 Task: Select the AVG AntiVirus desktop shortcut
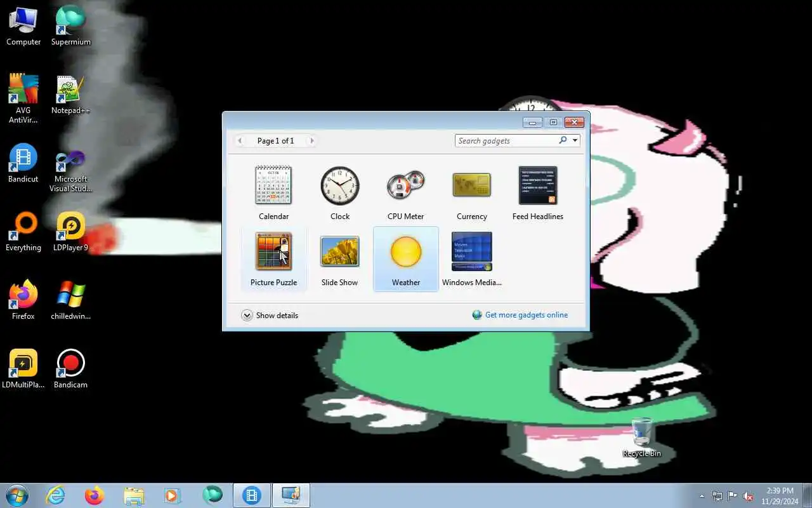click(x=23, y=99)
